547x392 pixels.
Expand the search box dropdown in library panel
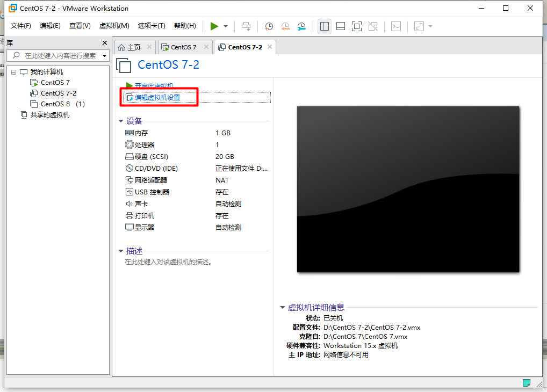pos(104,55)
